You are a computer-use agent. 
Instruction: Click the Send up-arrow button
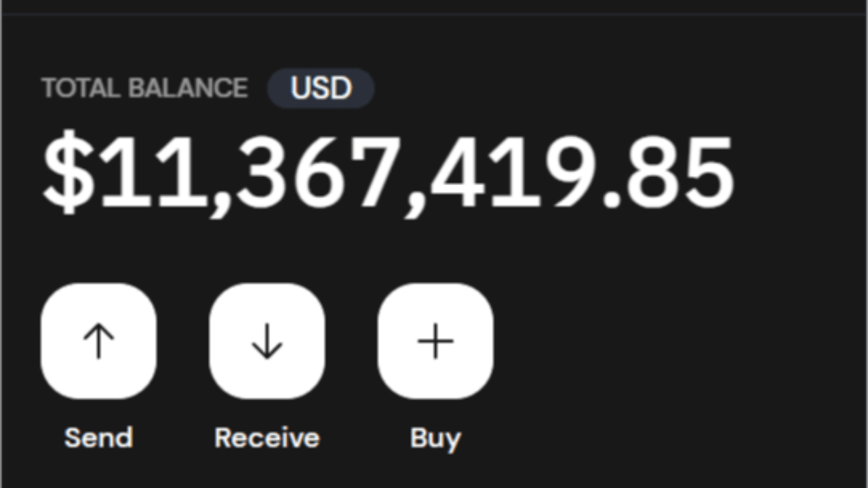(x=98, y=341)
